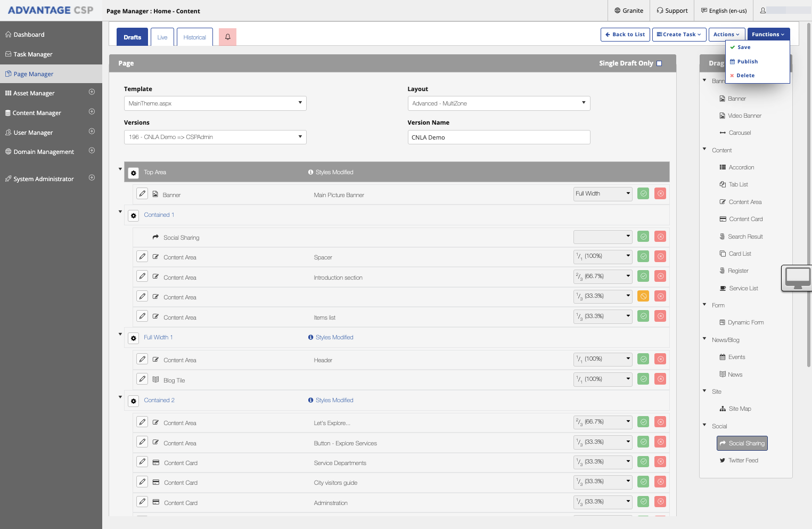Open the Versions dropdown

coord(215,137)
